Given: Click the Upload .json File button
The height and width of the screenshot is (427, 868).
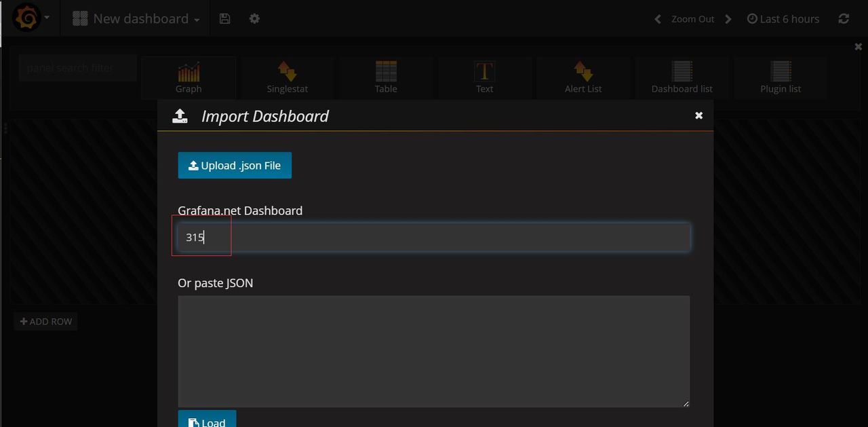Looking at the screenshot, I should [x=235, y=166].
